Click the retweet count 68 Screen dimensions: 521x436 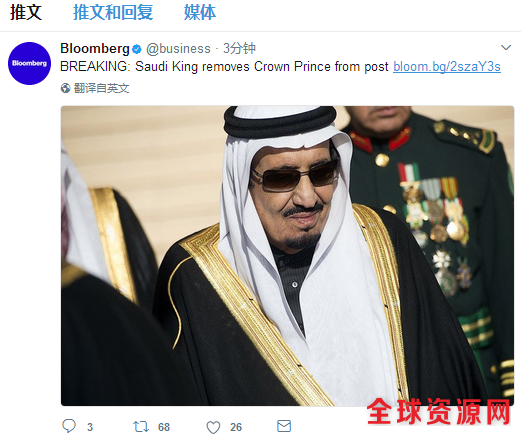pyautogui.click(x=164, y=427)
